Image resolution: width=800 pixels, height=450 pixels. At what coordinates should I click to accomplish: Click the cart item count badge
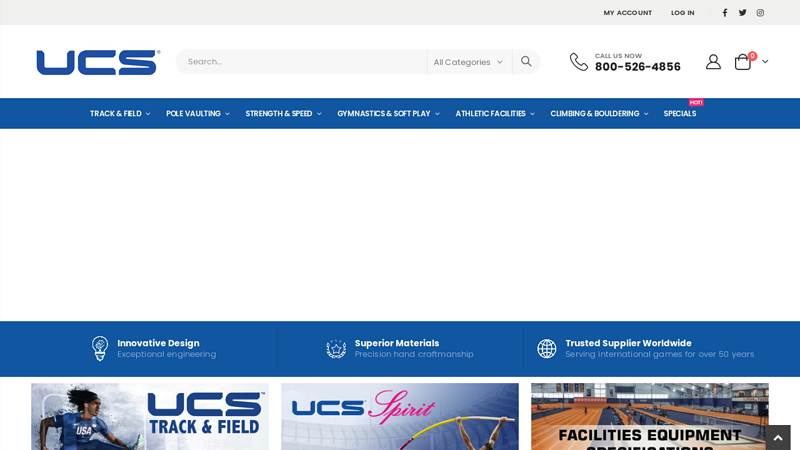pyautogui.click(x=753, y=56)
